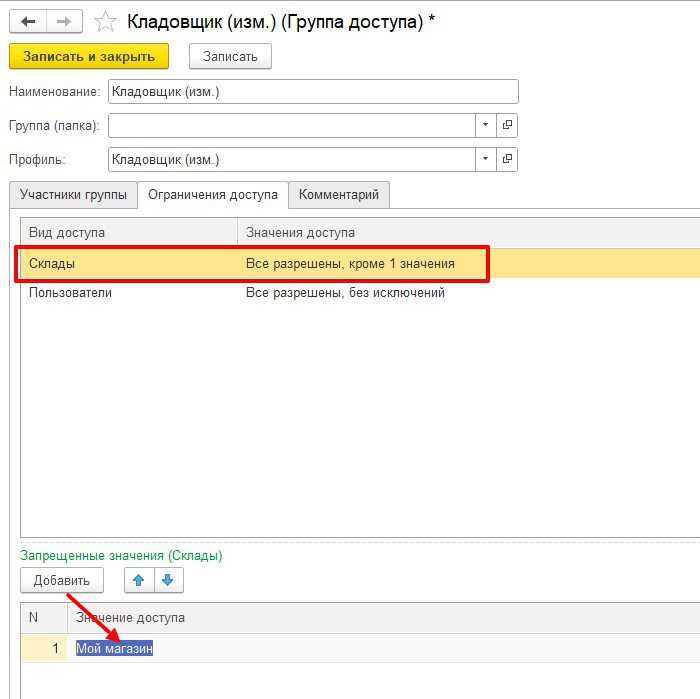
Task: Click the Записать button
Action: coord(230,57)
